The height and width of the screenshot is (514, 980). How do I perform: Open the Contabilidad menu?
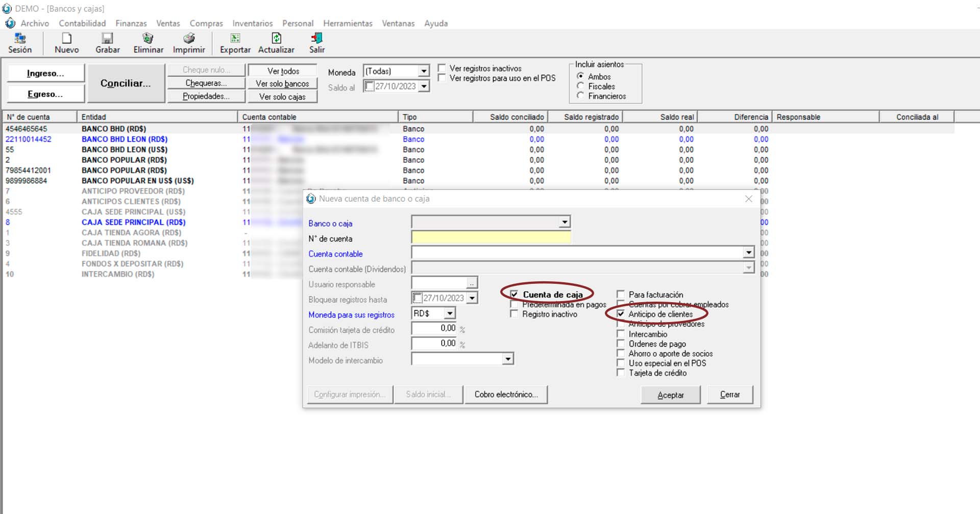click(82, 23)
